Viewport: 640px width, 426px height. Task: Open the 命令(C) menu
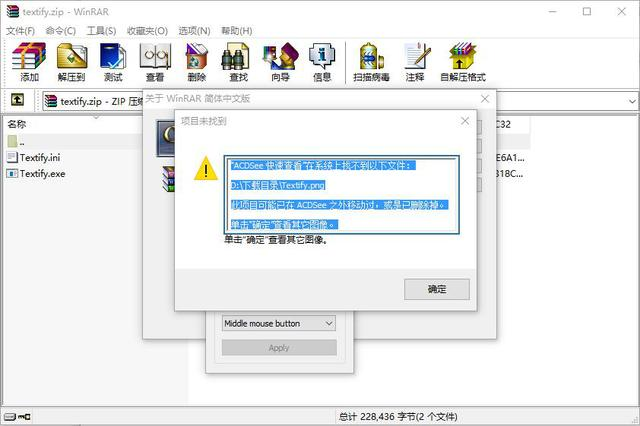point(60,31)
